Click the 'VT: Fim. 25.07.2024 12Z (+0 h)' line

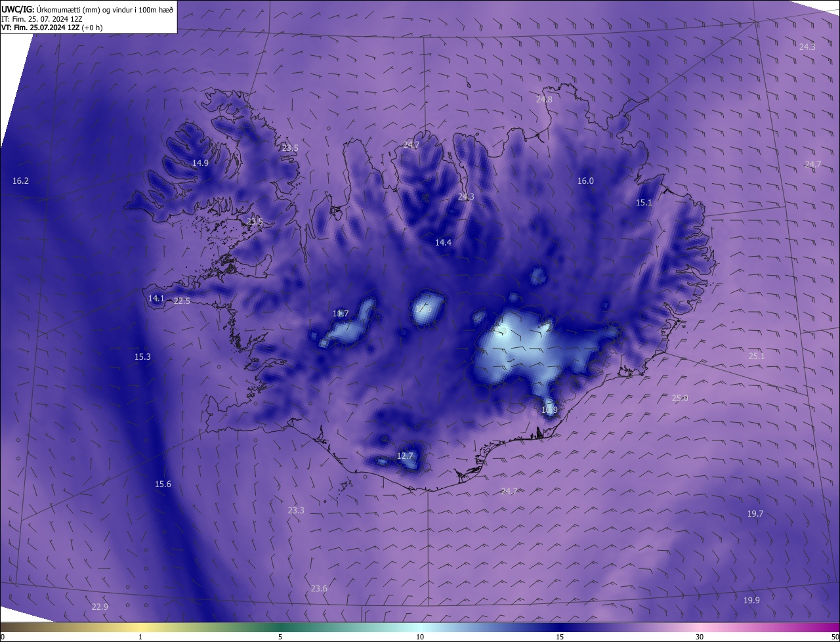pos(51,28)
